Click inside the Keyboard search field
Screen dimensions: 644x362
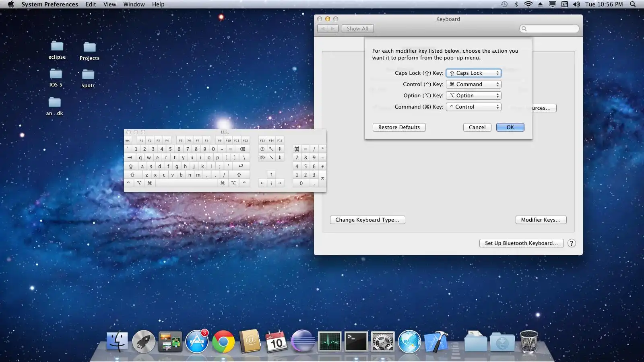[x=549, y=29]
